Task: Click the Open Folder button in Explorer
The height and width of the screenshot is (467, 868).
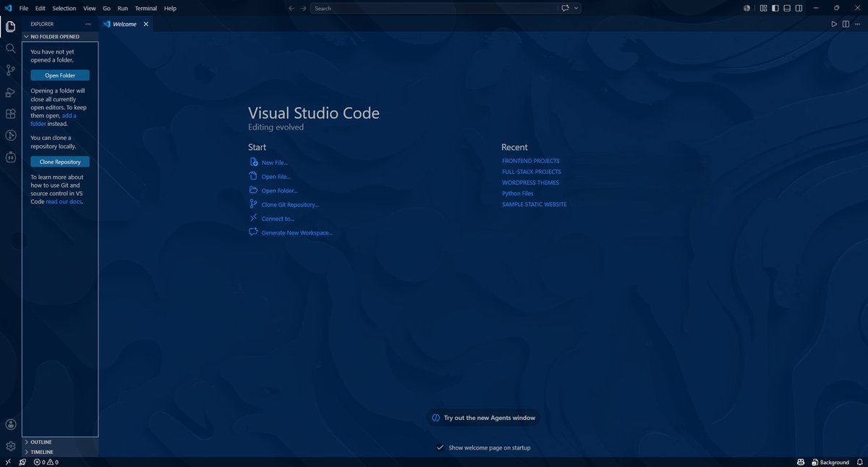Action: tap(60, 75)
